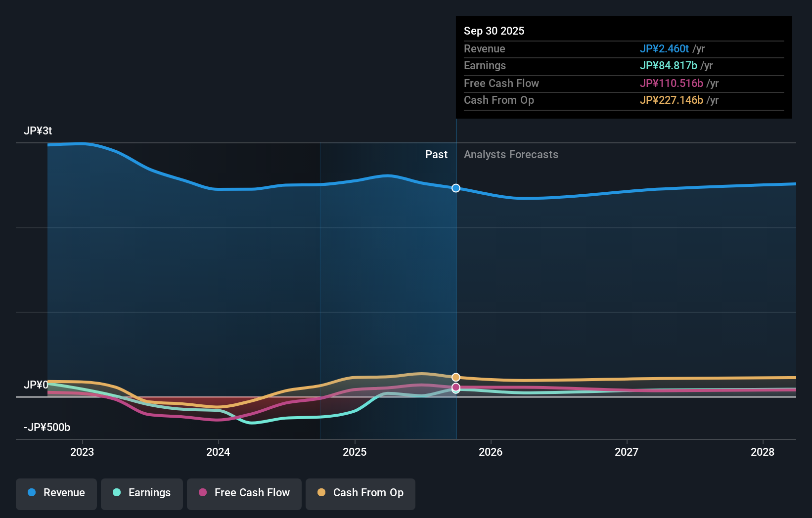The height and width of the screenshot is (518, 812).
Task: Click the teal Earnings marker at the forecast divider
Action: [x=455, y=392]
